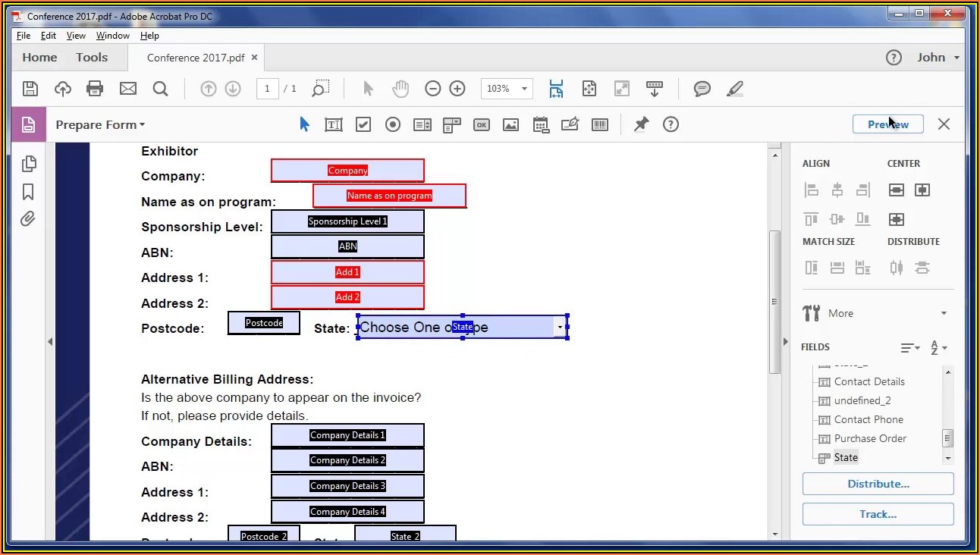980x555 pixels.
Task: Click the Distribute... button
Action: 878,484
